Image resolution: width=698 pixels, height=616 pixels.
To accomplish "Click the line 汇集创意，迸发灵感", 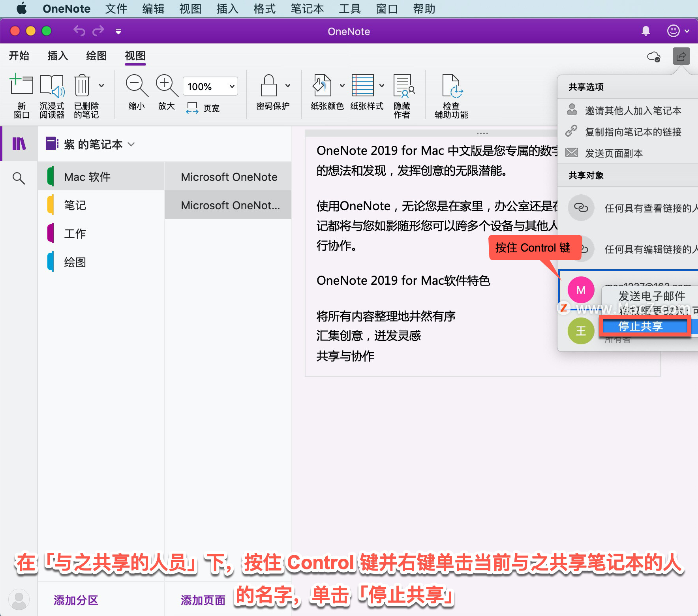I will (368, 336).
